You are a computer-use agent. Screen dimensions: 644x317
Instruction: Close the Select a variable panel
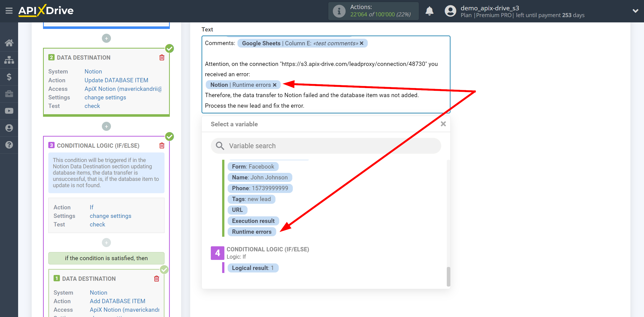point(443,124)
